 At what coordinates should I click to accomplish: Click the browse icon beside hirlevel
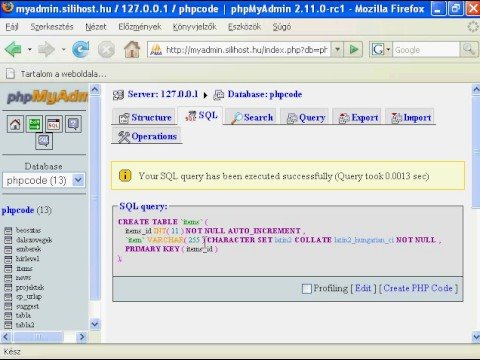pyautogui.click(x=8, y=259)
